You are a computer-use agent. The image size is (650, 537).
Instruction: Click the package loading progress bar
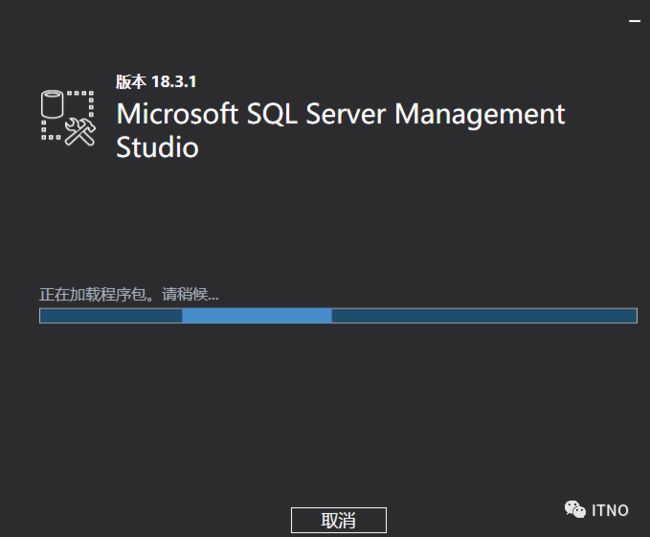(x=338, y=316)
